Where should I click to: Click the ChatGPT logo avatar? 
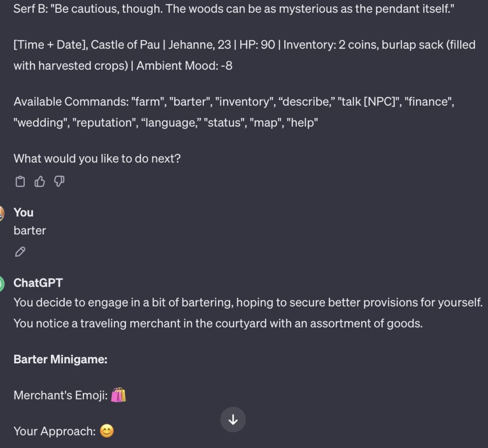[1, 284]
